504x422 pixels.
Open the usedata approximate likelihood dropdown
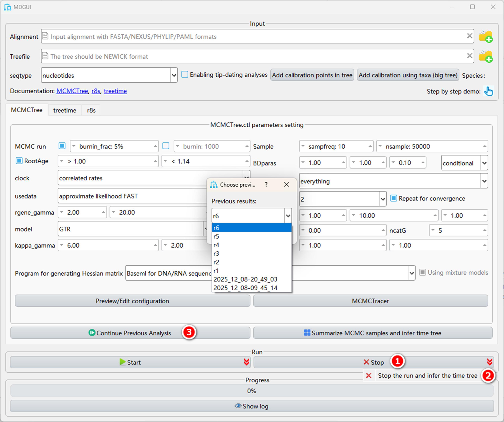(132, 196)
